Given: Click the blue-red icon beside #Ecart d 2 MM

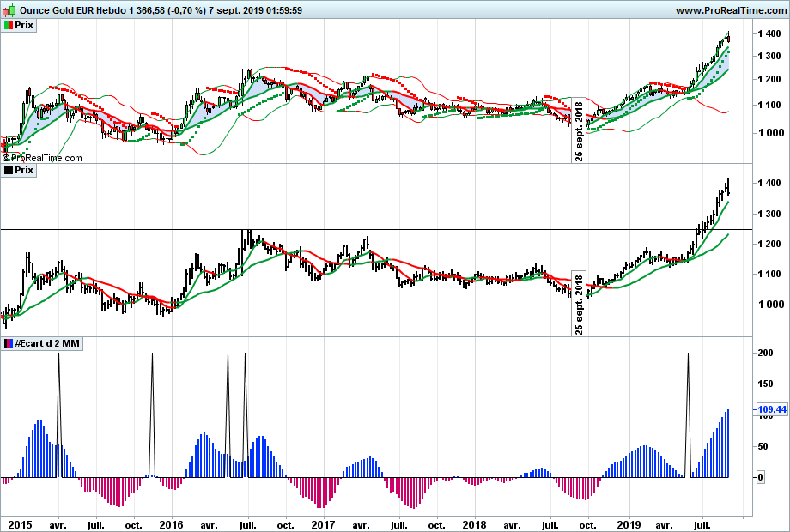Looking at the screenshot, I should coord(8,344).
